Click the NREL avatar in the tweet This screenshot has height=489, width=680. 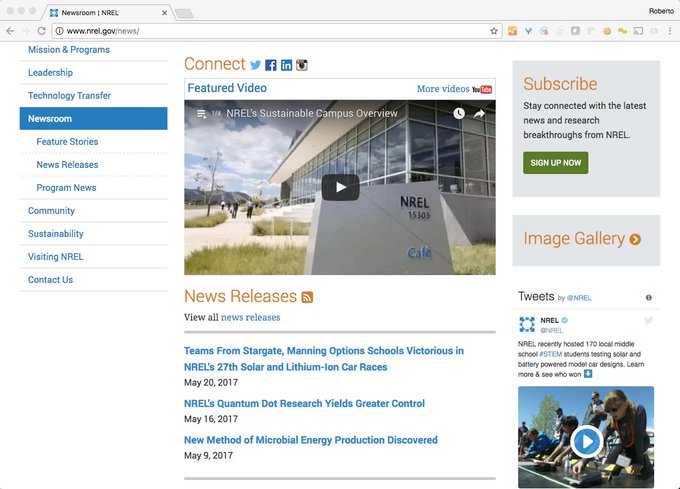[527, 324]
